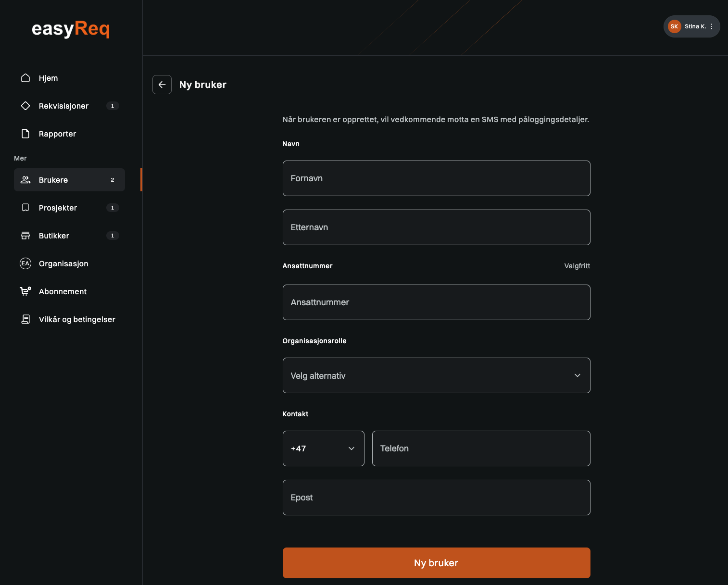Click the Organisasjonsrolle chevron arrow
The height and width of the screenshot is (585, 728).
pos(577,375)
